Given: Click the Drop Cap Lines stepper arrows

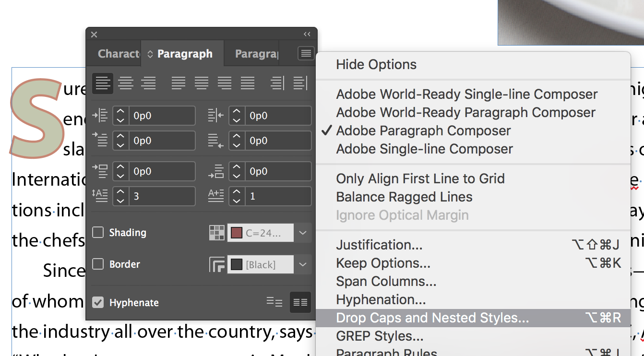Looking at the screenshot, I should (x=121, y=196).
